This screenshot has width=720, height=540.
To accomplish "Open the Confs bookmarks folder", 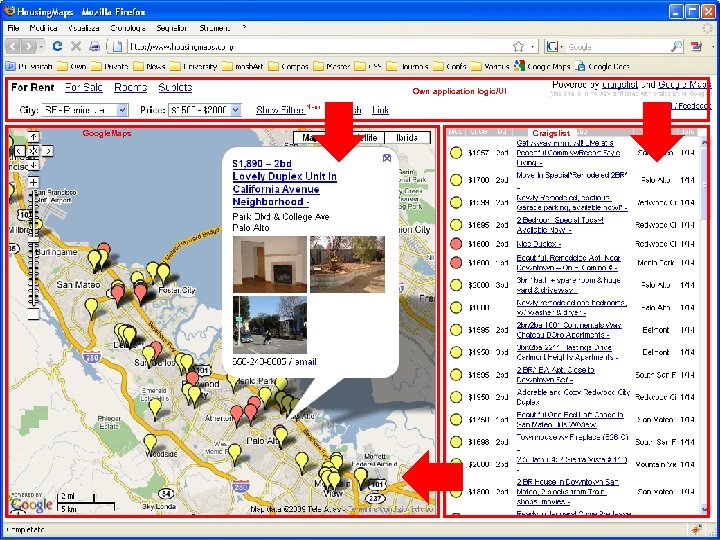I will [450, 67].
